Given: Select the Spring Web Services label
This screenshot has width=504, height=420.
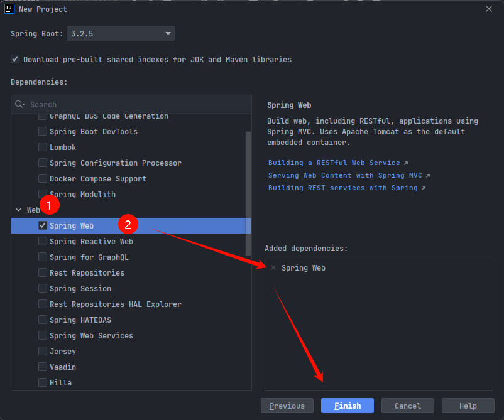Looking at the screenshot, I should (x=91, y=336).
